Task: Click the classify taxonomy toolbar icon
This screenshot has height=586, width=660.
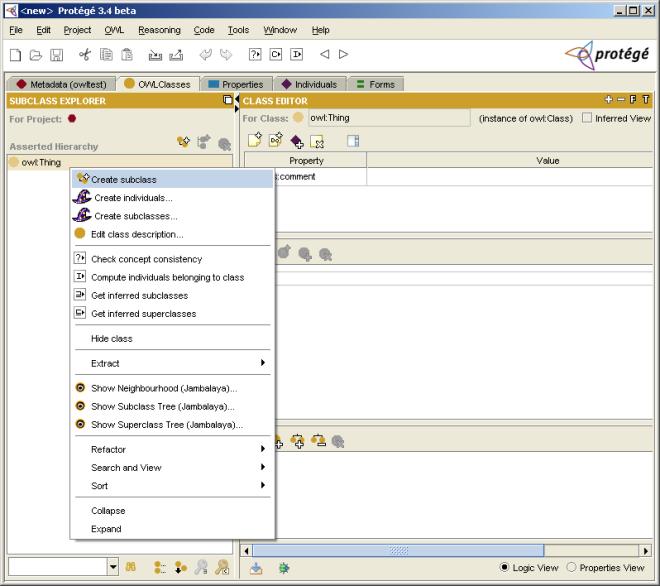Action: click(276, 54)
